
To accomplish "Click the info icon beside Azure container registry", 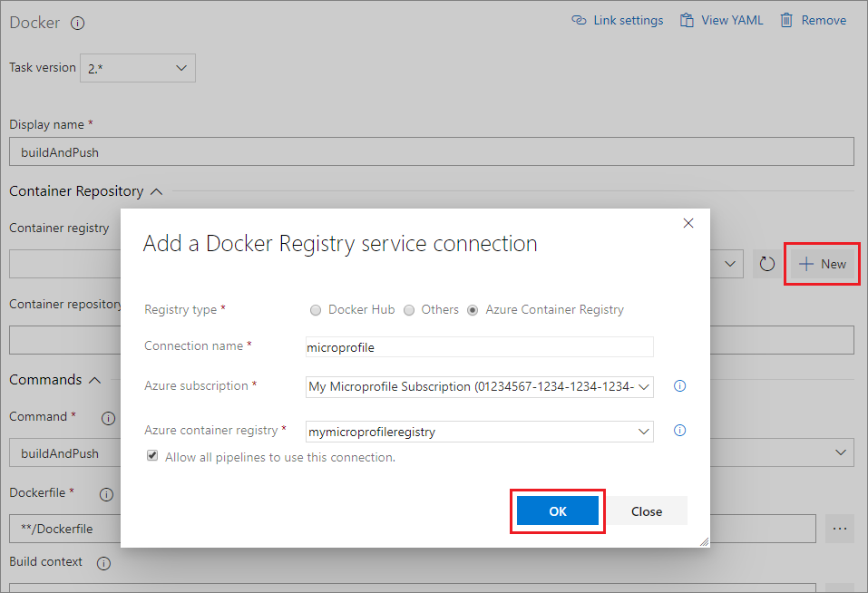I will [x=679, y=430].
